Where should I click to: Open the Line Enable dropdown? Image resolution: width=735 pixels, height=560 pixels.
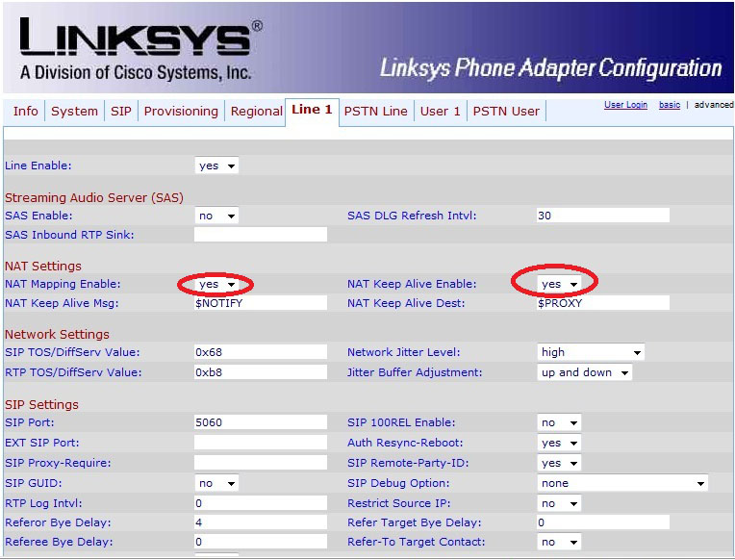coord(216,165)
